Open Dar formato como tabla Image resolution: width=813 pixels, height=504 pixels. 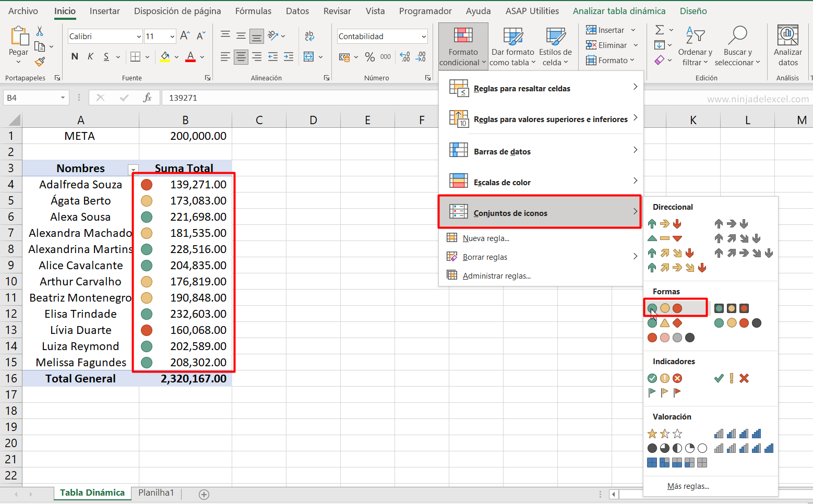[512, 46]
